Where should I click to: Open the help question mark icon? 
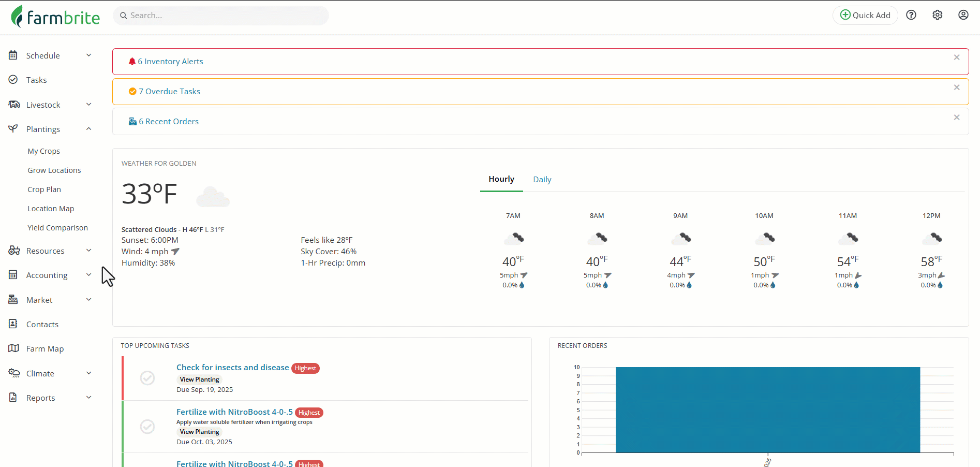[911, 15]
